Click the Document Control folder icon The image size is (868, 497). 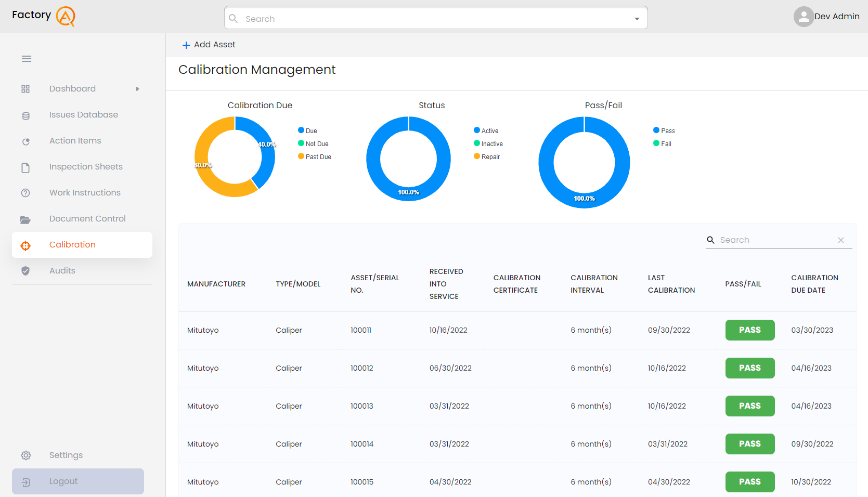25,219
